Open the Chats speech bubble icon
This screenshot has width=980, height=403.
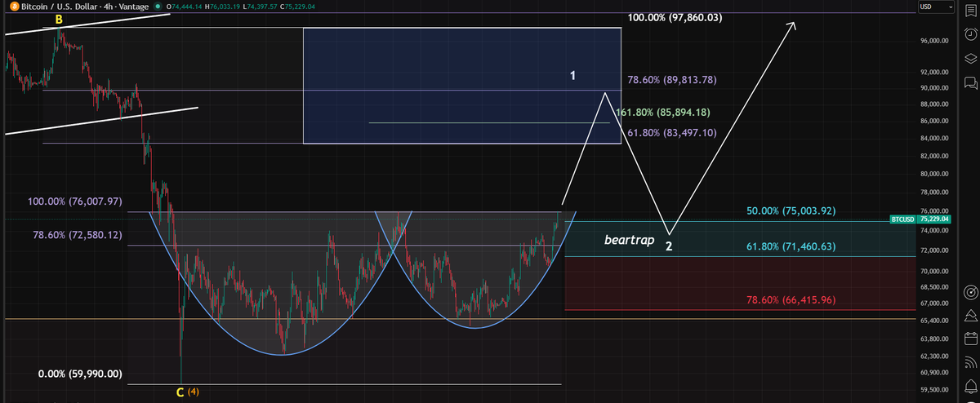[x=970, y=82]
